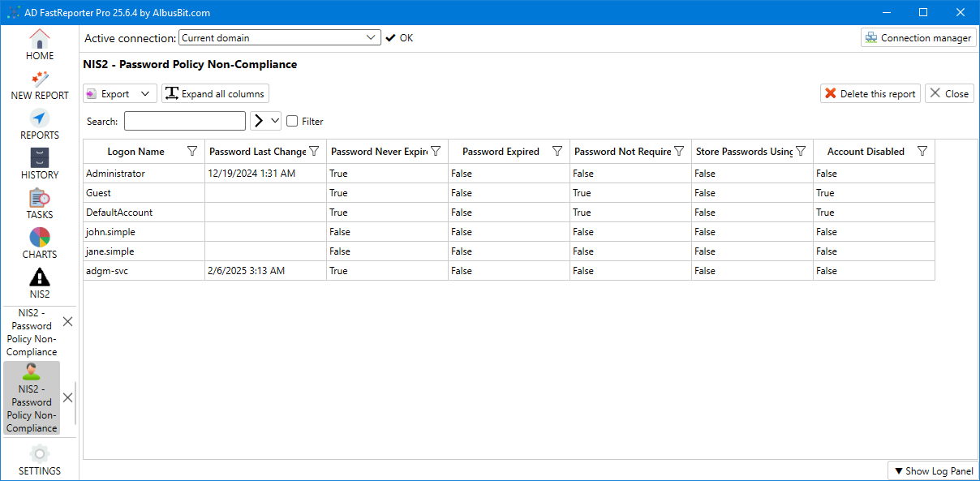Open Connection manager
980x481 pixels.
pyautogui.click(x=918, y=37)
